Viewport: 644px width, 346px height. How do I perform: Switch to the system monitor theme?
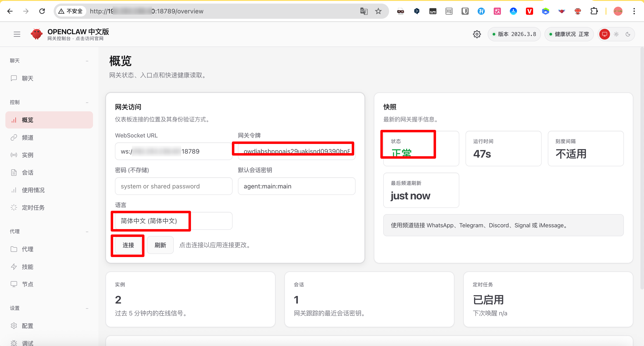(x=604, y=34)
